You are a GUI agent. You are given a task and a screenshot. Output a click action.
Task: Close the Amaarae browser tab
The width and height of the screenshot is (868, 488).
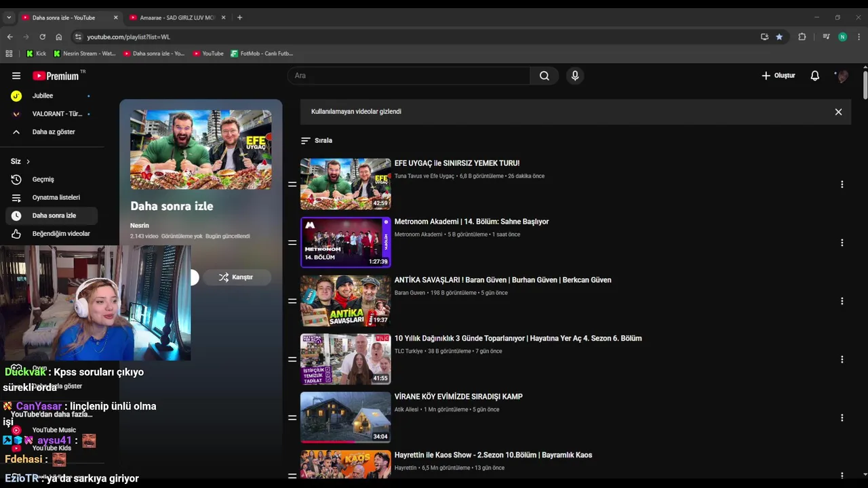pos(223,18)
